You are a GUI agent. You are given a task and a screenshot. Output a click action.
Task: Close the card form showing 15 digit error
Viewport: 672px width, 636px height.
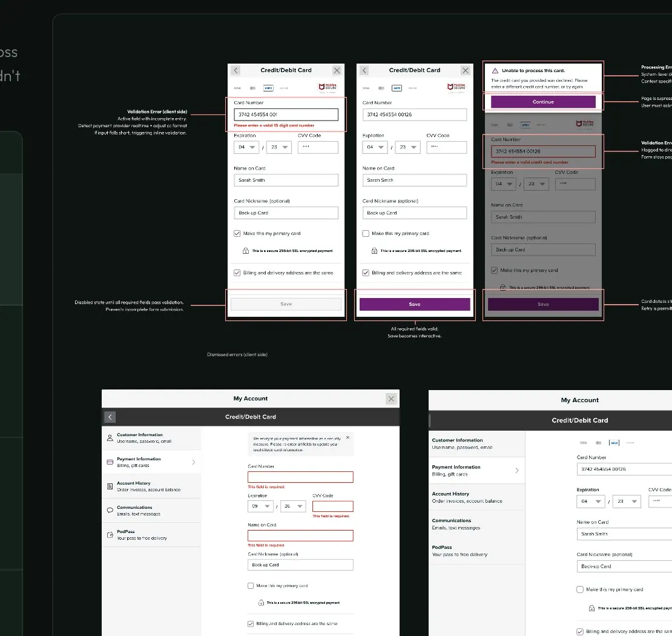337,70
